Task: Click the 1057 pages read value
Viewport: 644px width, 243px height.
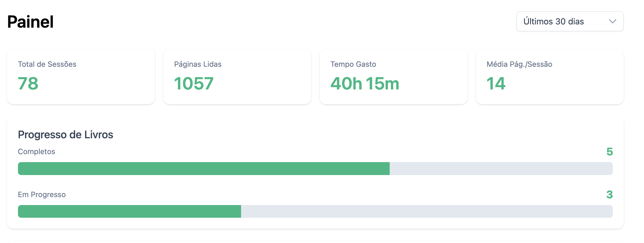Action: (194, 84)
